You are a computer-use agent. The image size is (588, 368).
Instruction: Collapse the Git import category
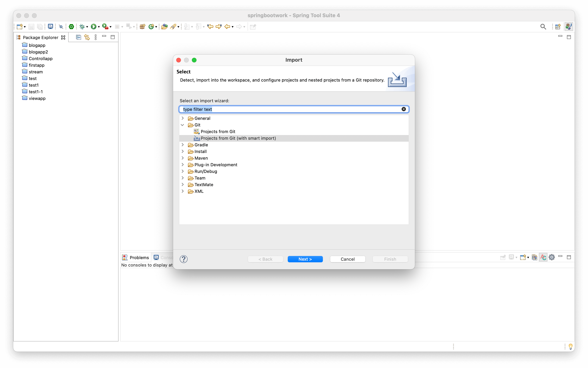coord(183,125)
